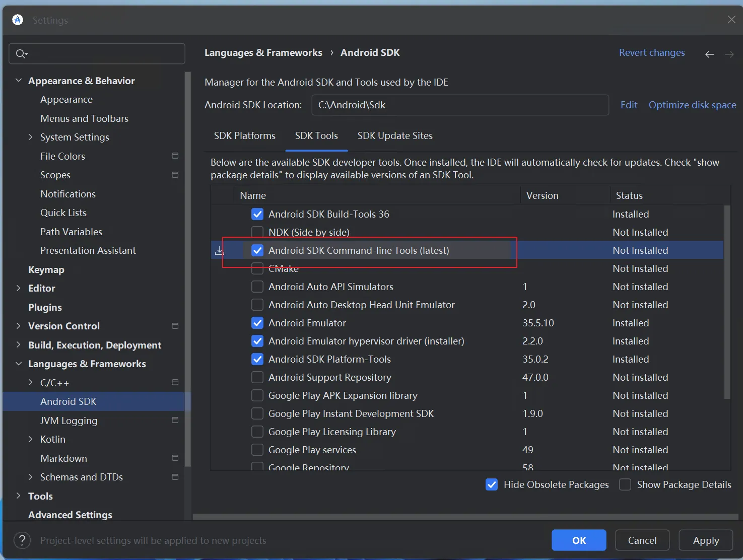This screenshot has height=560, width=743.
Task: Collapse the Appearance & Behavior section
Action: point(19,81)
